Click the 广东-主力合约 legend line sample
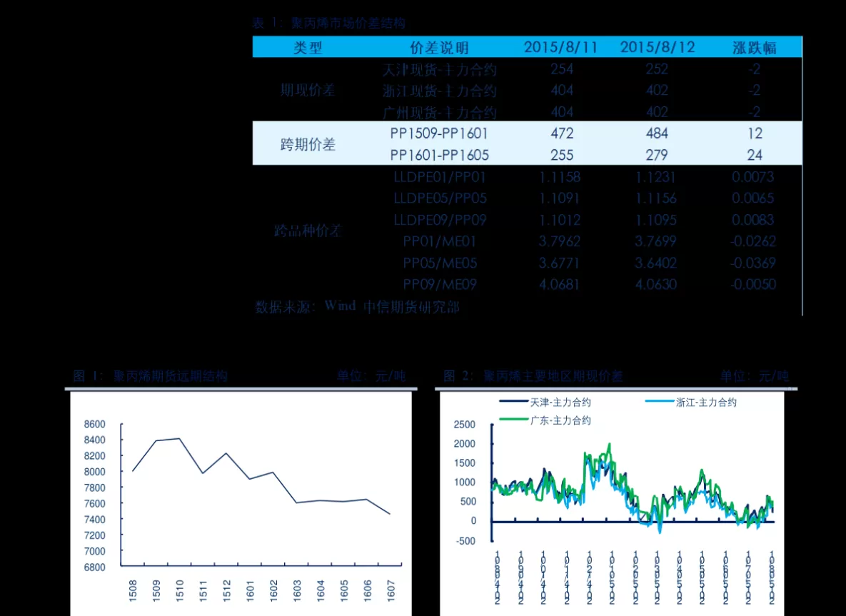 click(513, 420)
